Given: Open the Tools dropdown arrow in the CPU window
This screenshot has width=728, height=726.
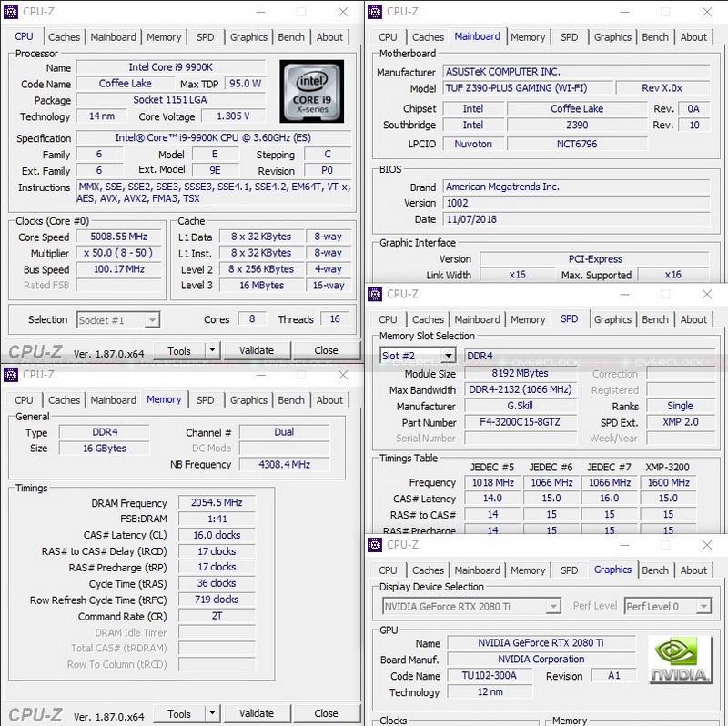Looking at the screenshot, I should click(x=212, y=350).
